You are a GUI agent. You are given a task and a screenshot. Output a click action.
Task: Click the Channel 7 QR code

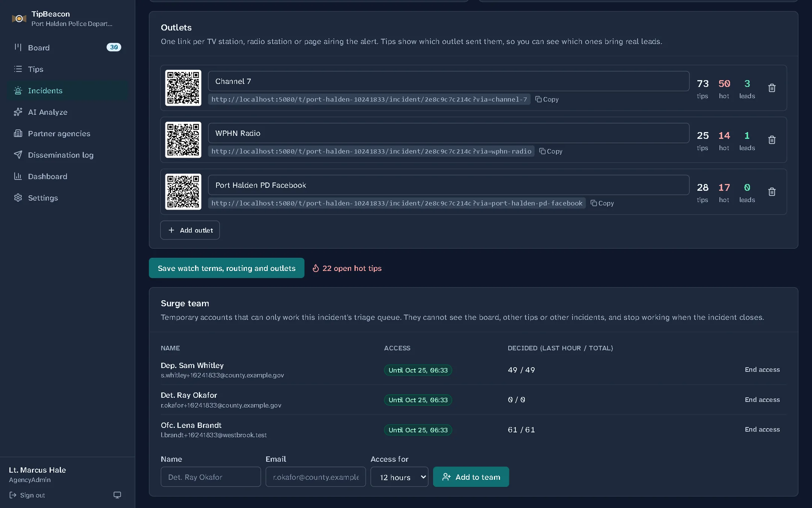click(183, 88)
